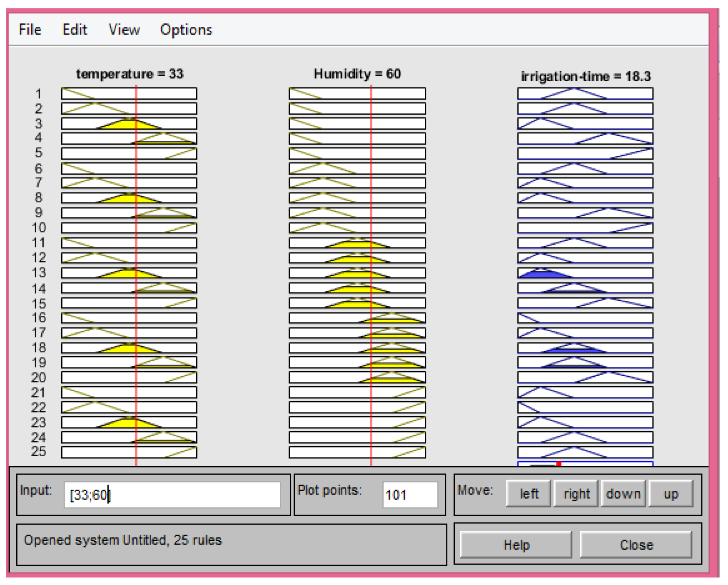This screenshot has height=585, width=728.
Task: Open the File menu
Action: pyautogui.click(x=30, y=30)
